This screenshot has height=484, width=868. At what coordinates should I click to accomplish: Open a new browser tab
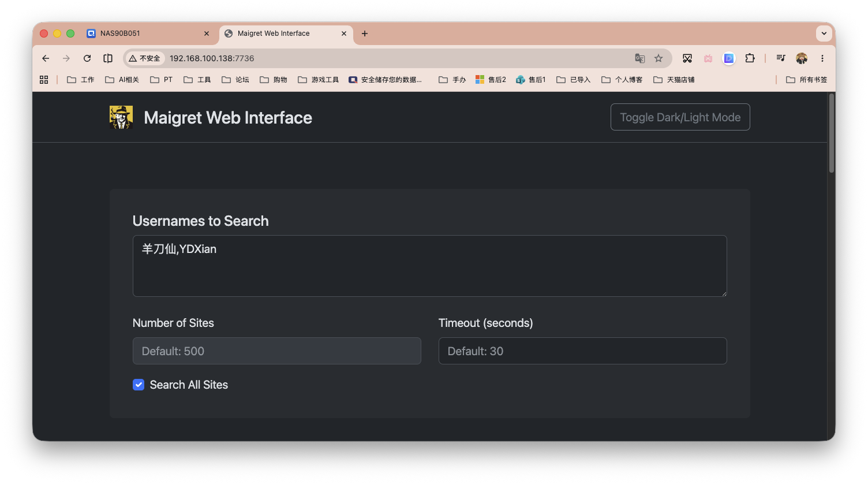pos(365,33)
